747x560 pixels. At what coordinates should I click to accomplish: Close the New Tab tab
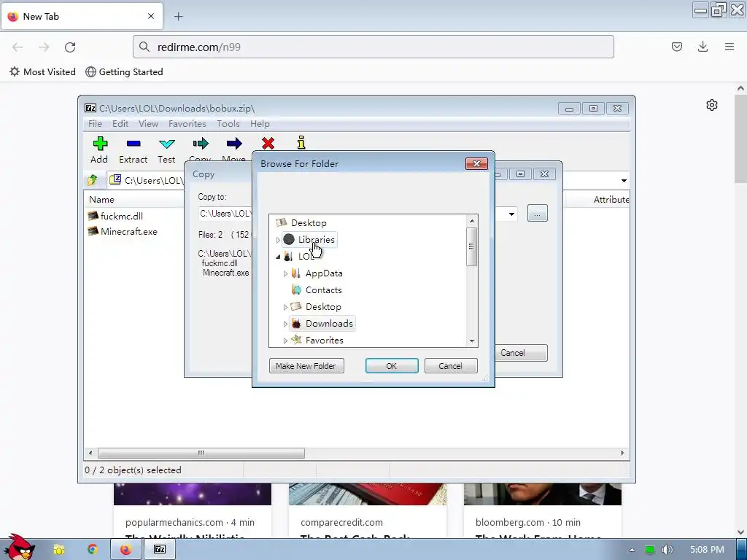click(x=151, y=16)
